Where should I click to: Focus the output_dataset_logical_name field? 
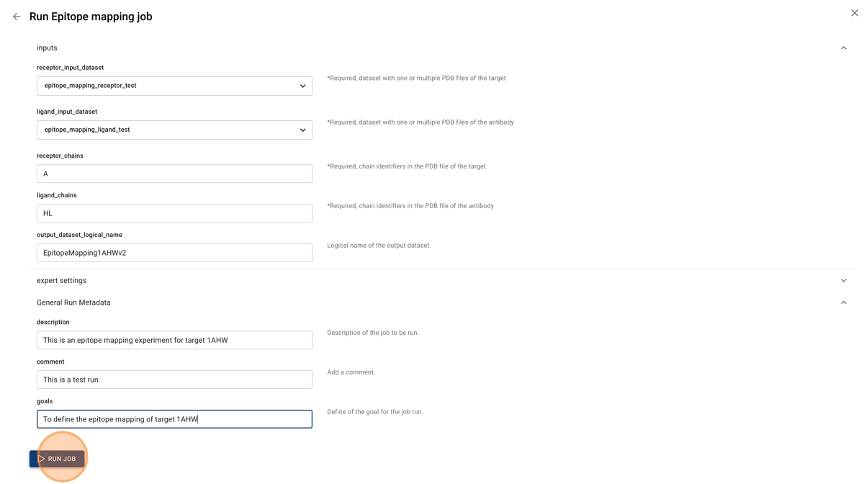point(174,253)
